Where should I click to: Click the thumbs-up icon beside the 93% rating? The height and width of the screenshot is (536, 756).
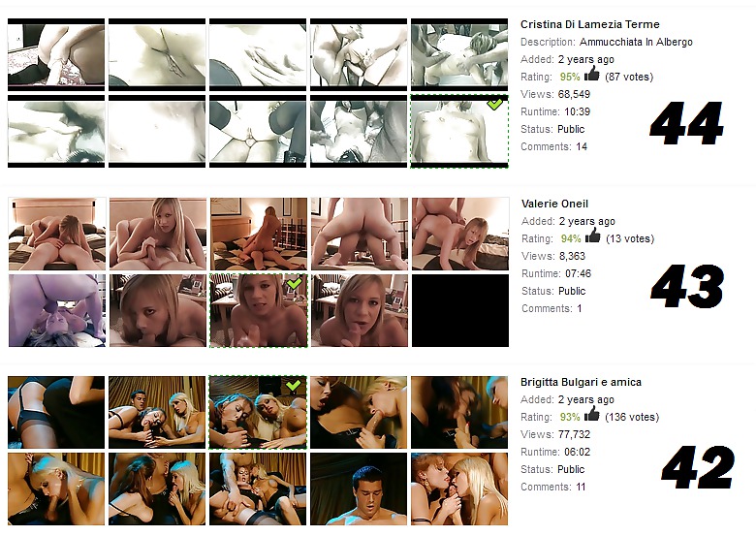pyautogui.click(x=591, y=416)
